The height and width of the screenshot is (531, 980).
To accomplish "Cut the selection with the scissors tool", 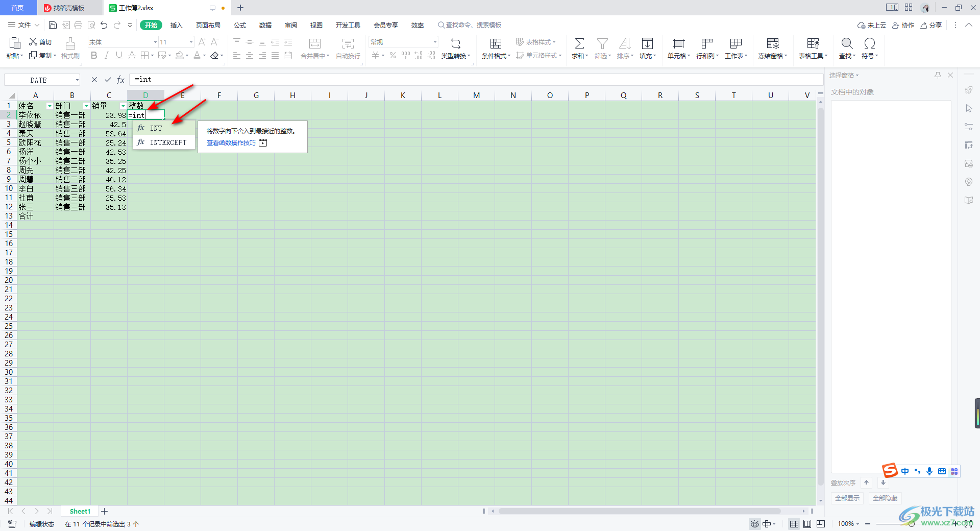I will tap(40, 42).
